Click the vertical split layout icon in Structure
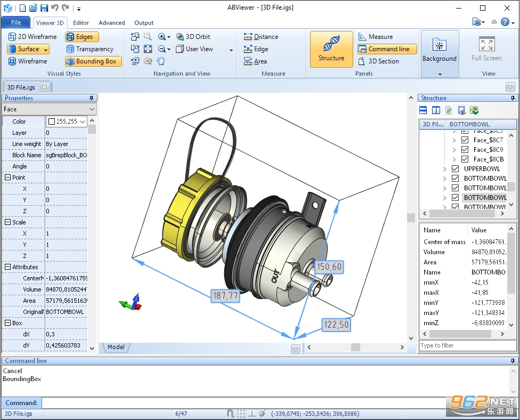This screenshot has height=420, width=520. [x=436, y=110]
